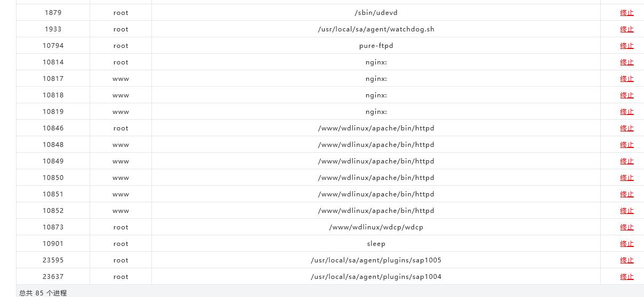Terminate httpd process with PID 10848

pyautogui.click(x=627, y=145)
